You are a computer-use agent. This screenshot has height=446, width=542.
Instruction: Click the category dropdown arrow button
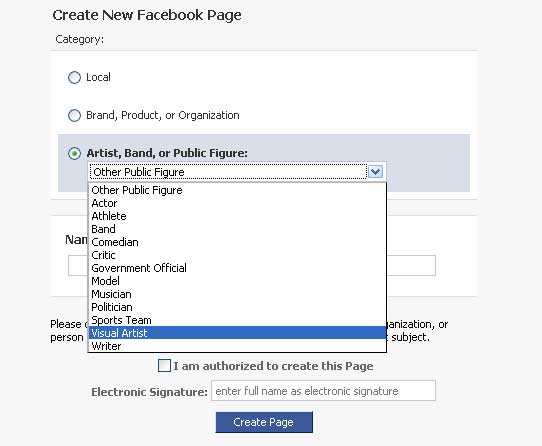[x=375, y=171]
